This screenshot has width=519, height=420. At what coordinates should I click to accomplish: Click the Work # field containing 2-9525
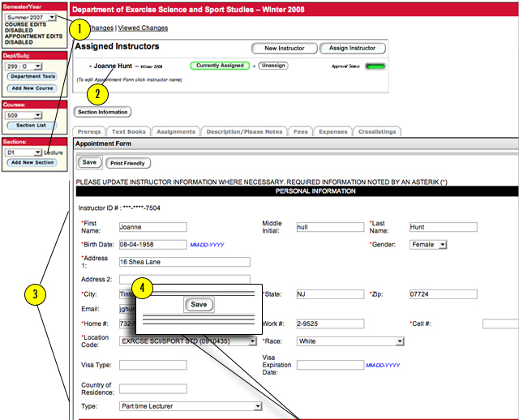(330, 324)
